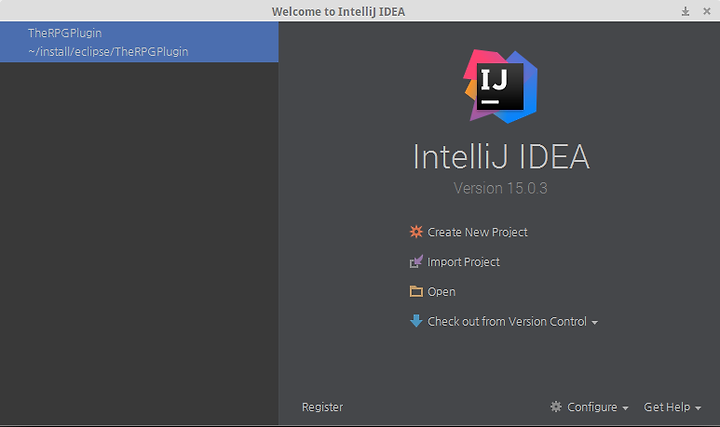Screen dimensions: 720x427
Task: Select Create New Project text
Action: 477,232
